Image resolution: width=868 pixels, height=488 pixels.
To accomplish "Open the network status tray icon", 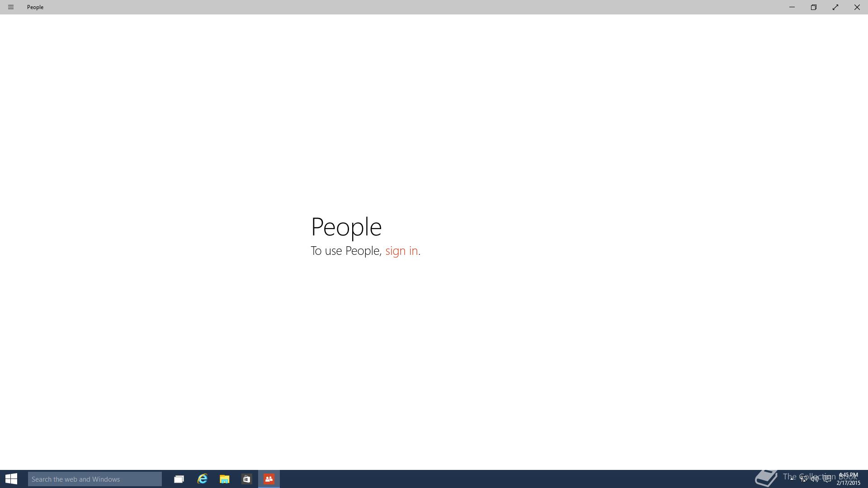I will coord(803,479).
